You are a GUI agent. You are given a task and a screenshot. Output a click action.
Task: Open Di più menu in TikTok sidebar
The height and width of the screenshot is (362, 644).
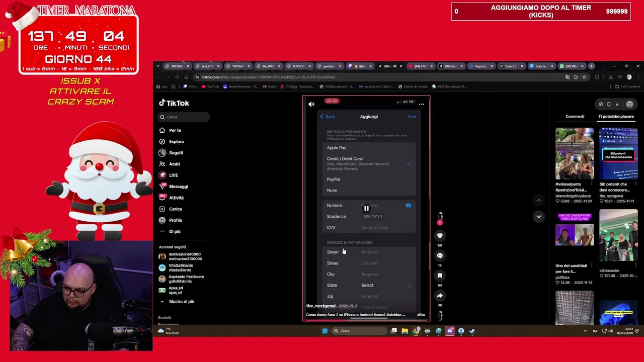tap(170, 231)
